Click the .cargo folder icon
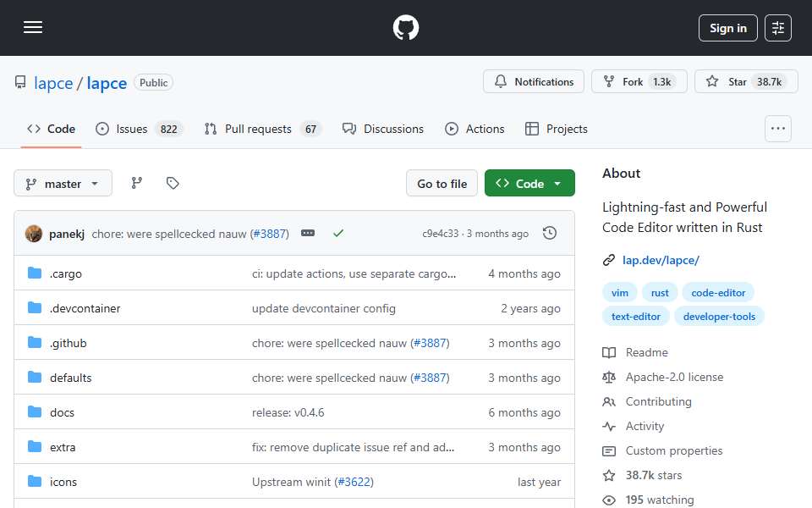Screen dimensions: 812x508 pyautogui.click(x=35, y=273)
